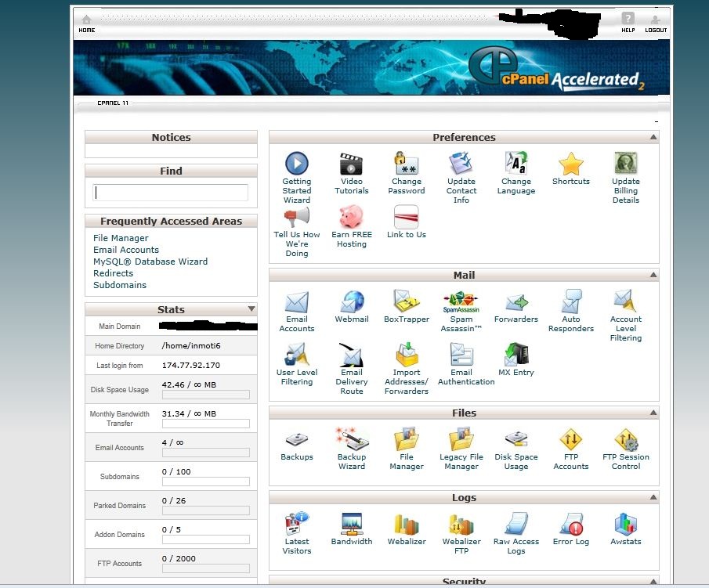The height and width of the screenshot is (588, 709).
Task: Open MySQL Database Wizard link
Action: (150, 262)
